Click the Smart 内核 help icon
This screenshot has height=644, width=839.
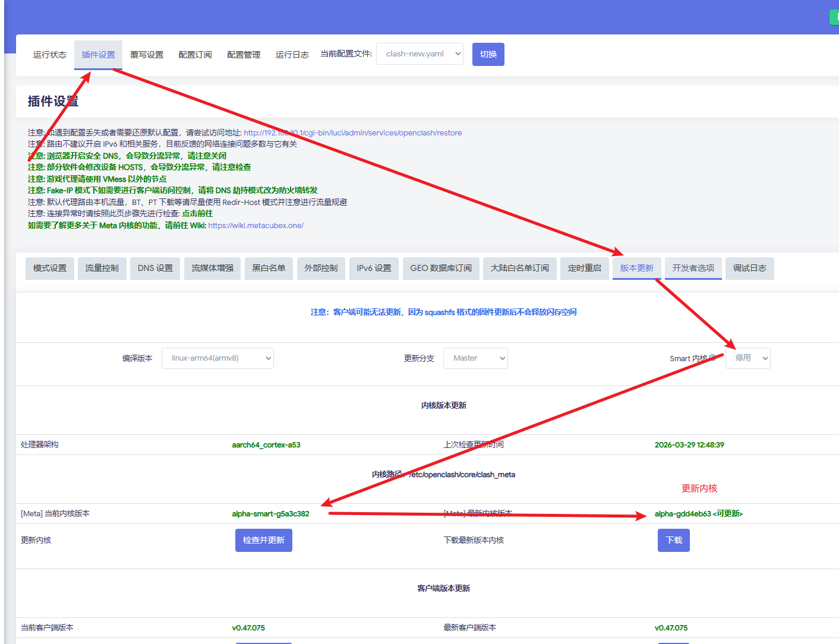[712, 358]
